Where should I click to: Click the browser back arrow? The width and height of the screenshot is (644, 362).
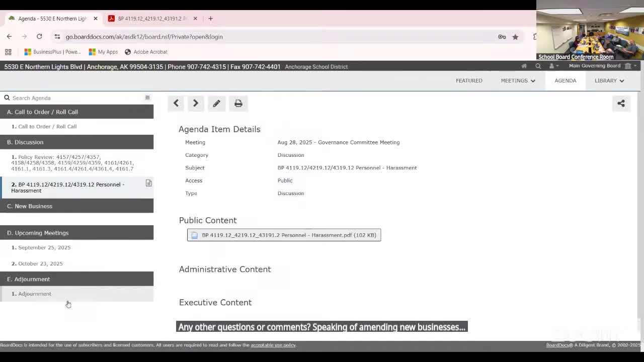pyautogui.click(x=9, y=37)
